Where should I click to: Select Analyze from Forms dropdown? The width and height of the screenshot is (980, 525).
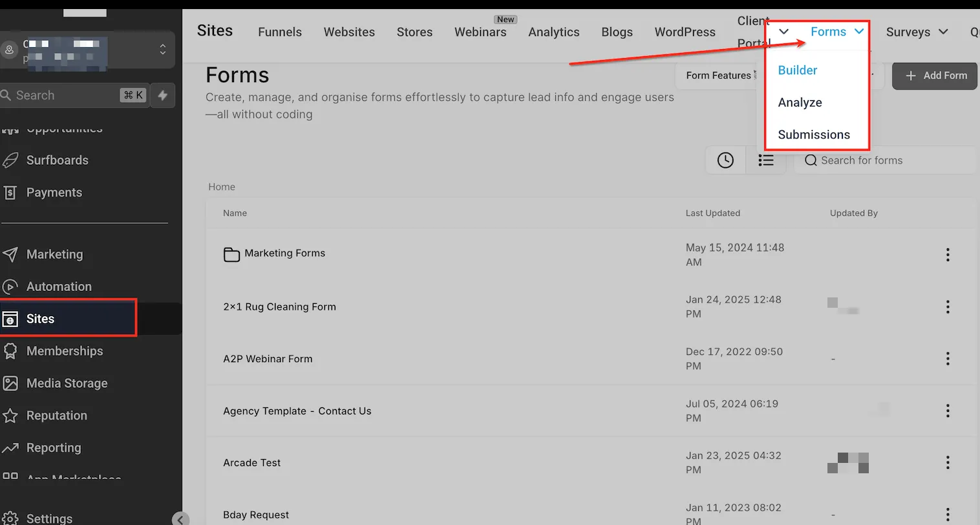tap(800, 102)
